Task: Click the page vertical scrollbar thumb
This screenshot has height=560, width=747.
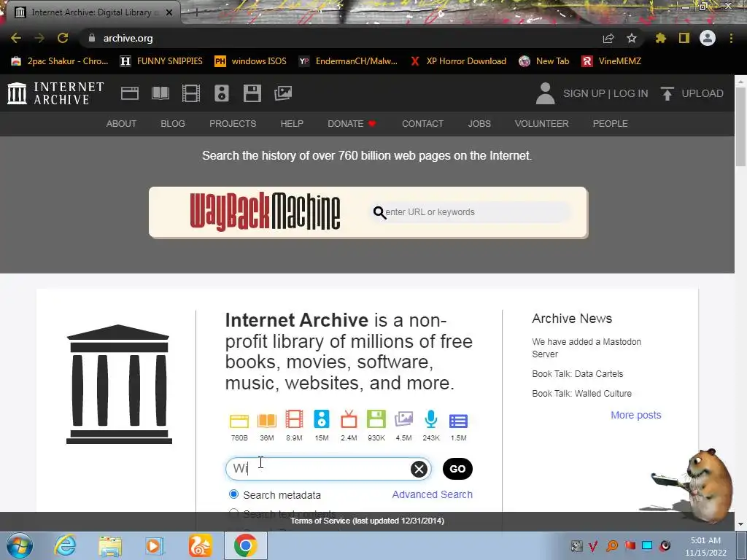Action: 740,127
